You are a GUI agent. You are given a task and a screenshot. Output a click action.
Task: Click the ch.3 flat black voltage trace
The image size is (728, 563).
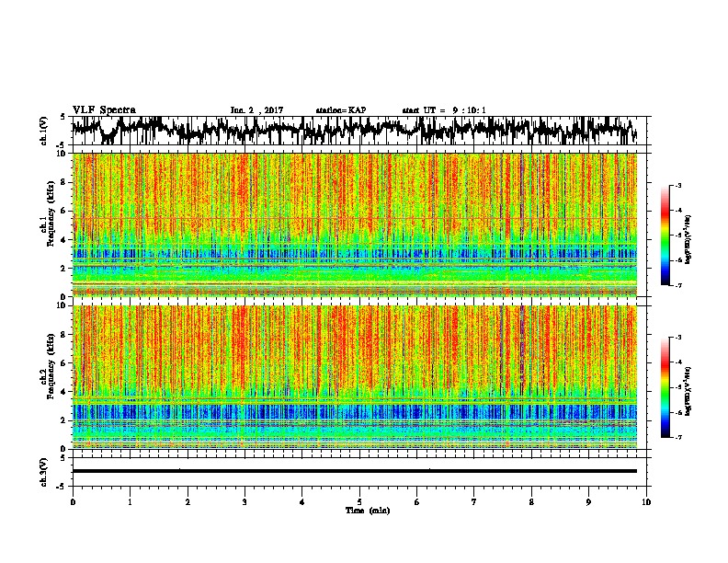coord(354,471)
